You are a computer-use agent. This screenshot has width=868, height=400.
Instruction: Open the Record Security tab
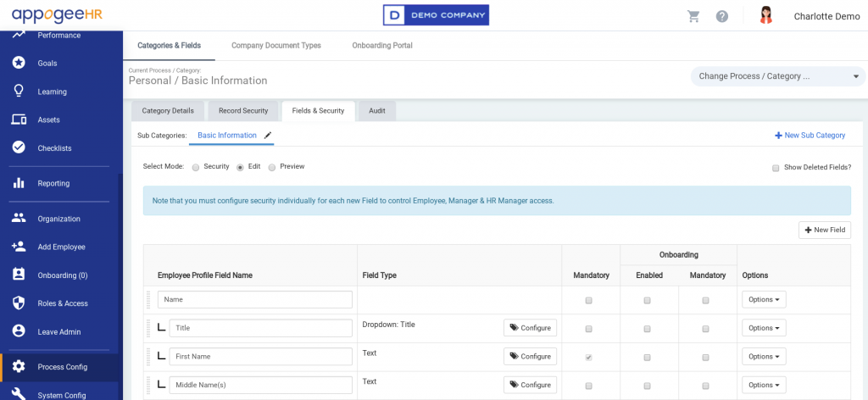(243, 110)
